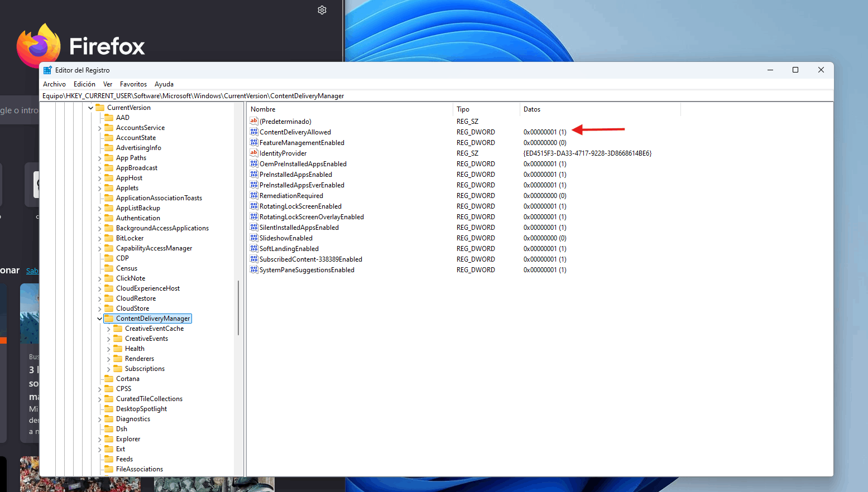
Task: Click the PreInstalledAppsEnabled DWORD icon
Action: point(254,174)
